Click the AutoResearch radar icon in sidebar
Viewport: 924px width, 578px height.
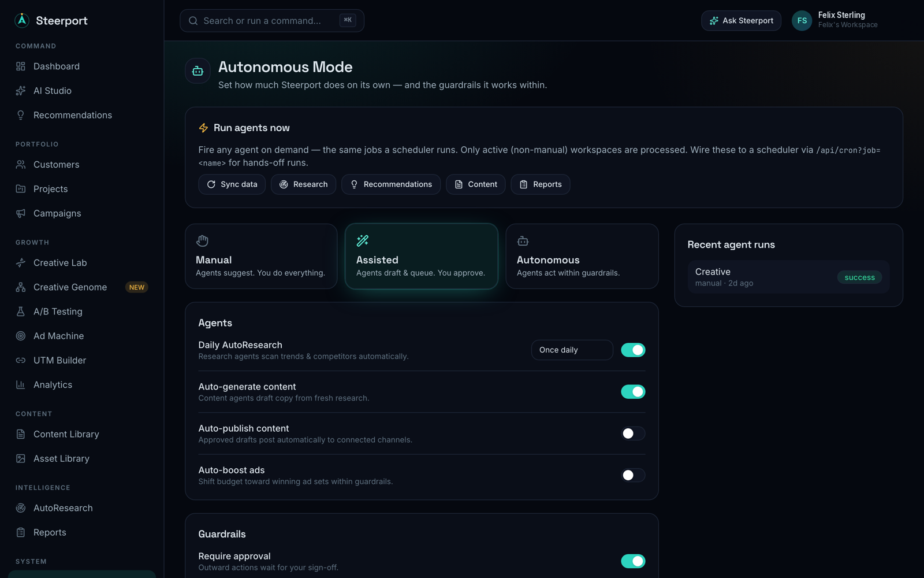tap(21, 508)
